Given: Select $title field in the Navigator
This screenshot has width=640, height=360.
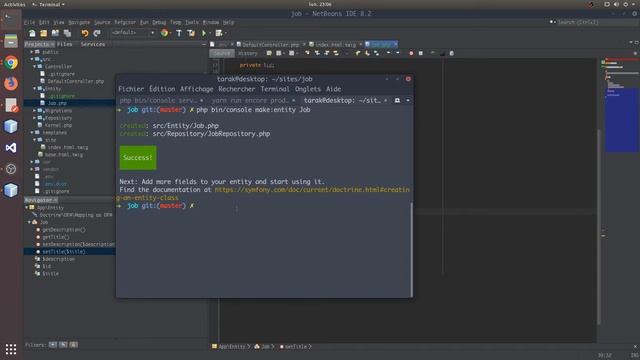Looking at the screenshot, I should click(x=50, y=273).
